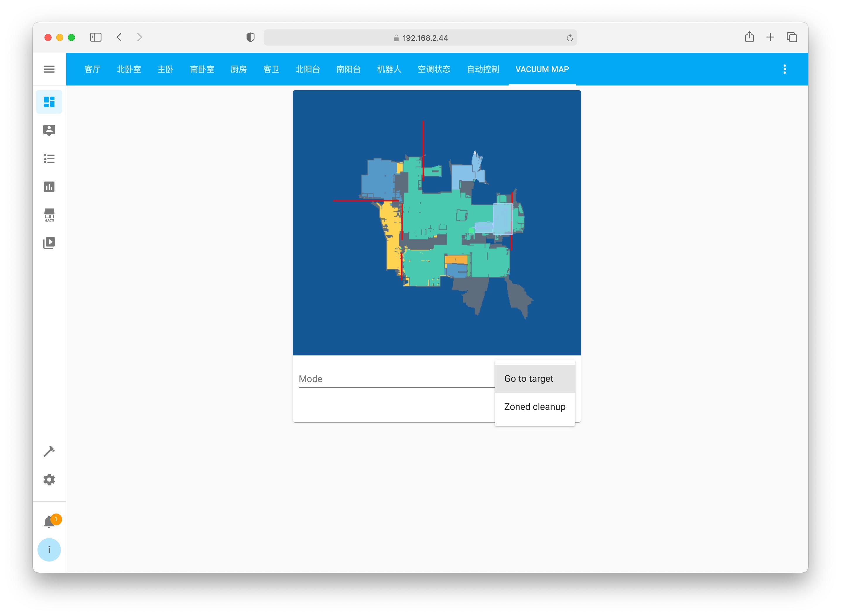The height and width of the screenshot is (616, 841).
Task: Open Developer Tools hammer icon
Action: pyautogui.click(x=49, y=451)
